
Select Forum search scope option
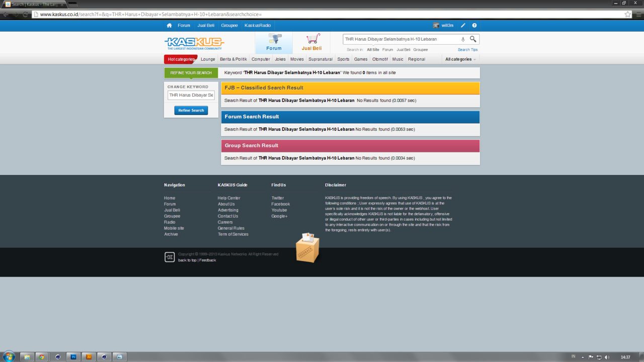click(x=387, y=50)
